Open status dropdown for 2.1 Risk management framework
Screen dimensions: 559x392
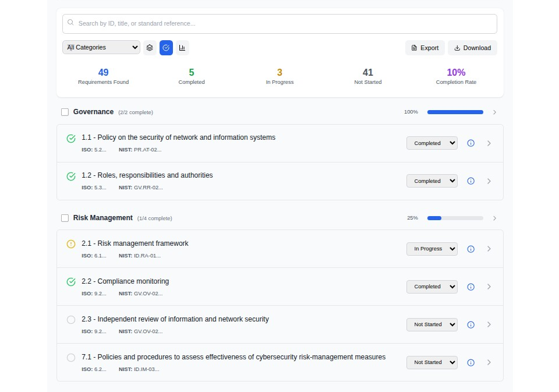(431, 249)
